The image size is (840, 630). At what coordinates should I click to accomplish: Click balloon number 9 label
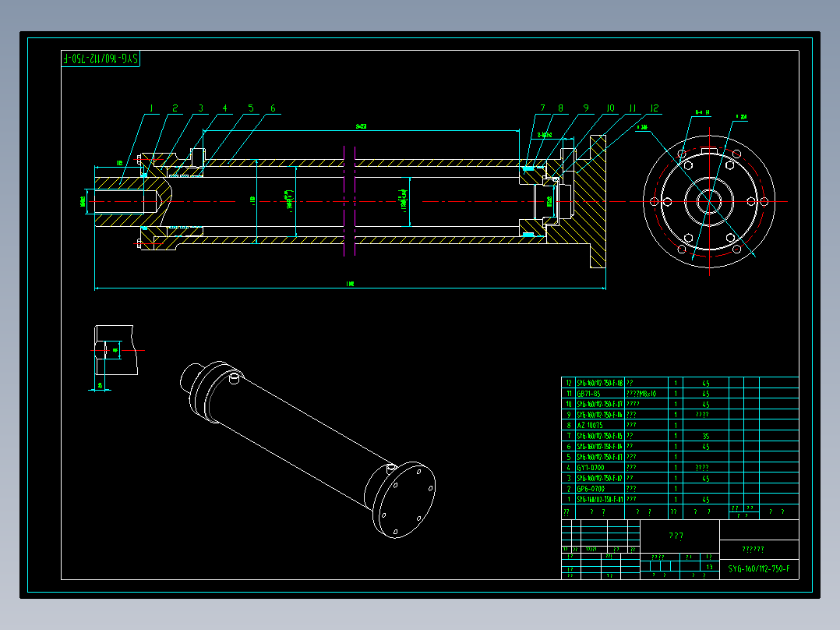pyautogui.click(x=586, y=108)
